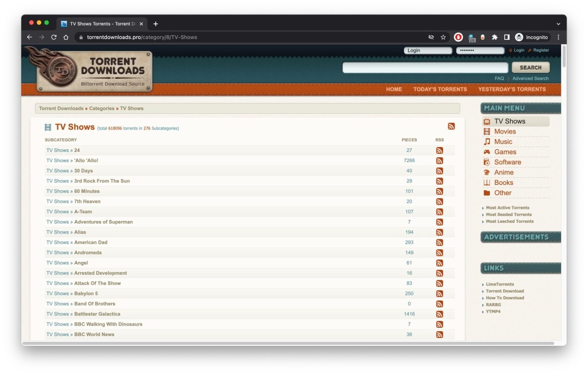Click the browser home icon
This screenshot has width=588, height=374.
(x=66, y=37)
